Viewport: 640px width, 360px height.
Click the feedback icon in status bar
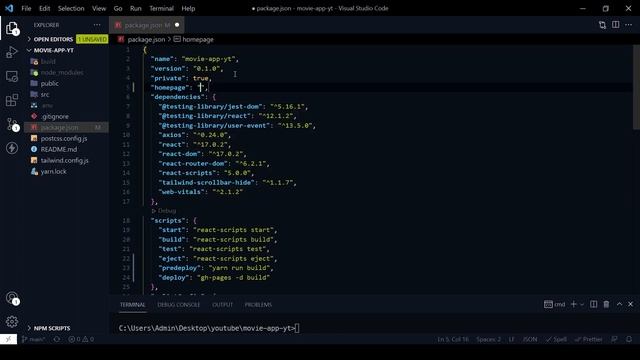614,339
